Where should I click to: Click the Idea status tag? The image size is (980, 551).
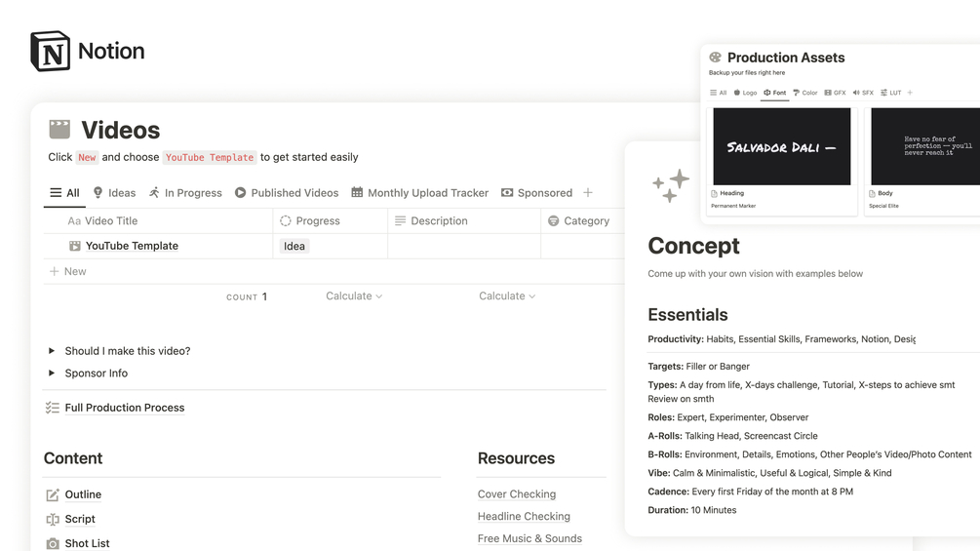pos(294,246)
